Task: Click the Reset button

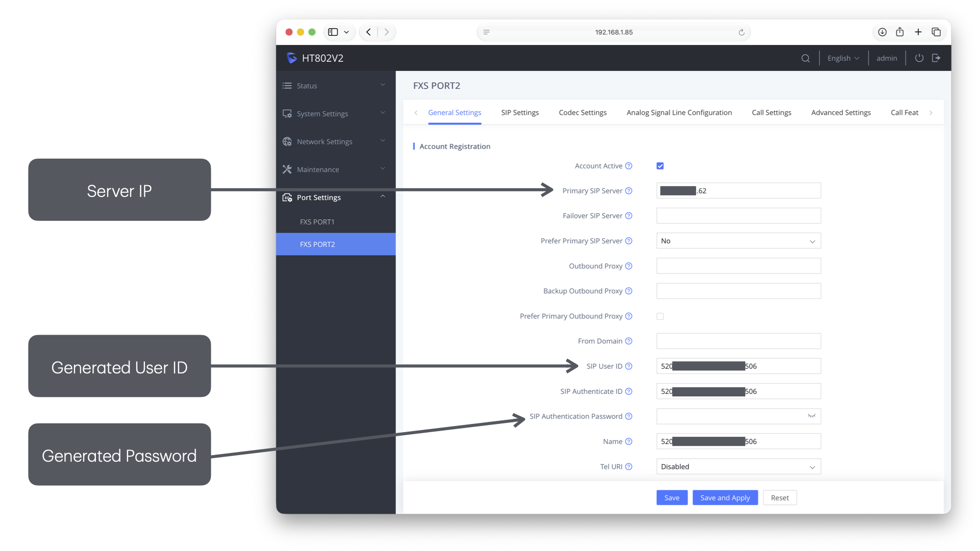Action: [x=779, y=498]
